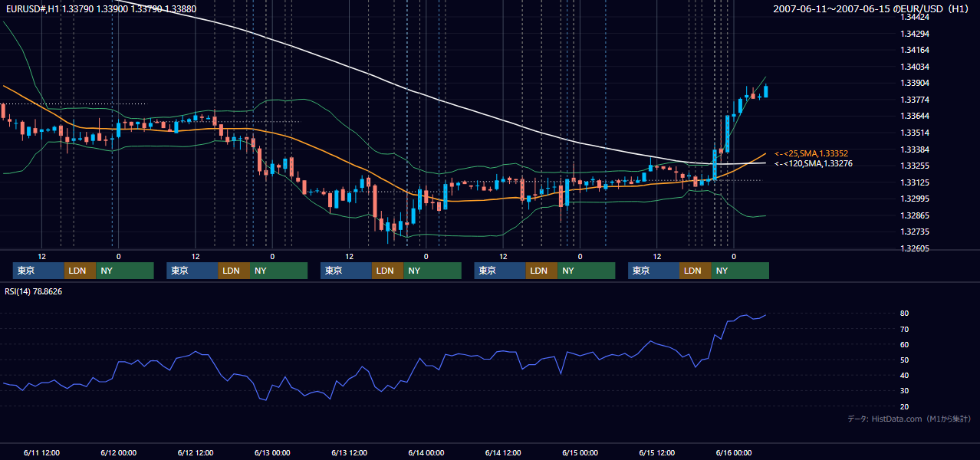
Task: Click price axis value 1.33644
Action: (915, 116)
